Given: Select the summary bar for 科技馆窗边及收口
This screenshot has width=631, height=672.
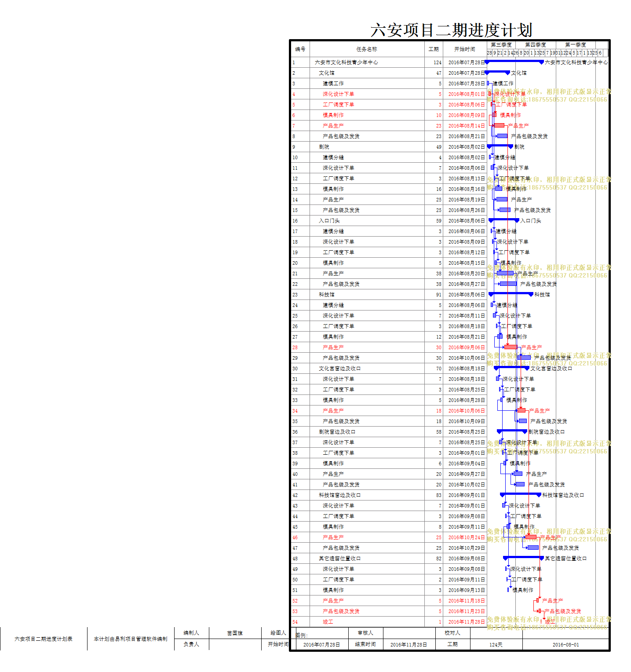Looking at the screenshot, I should 521,494.
